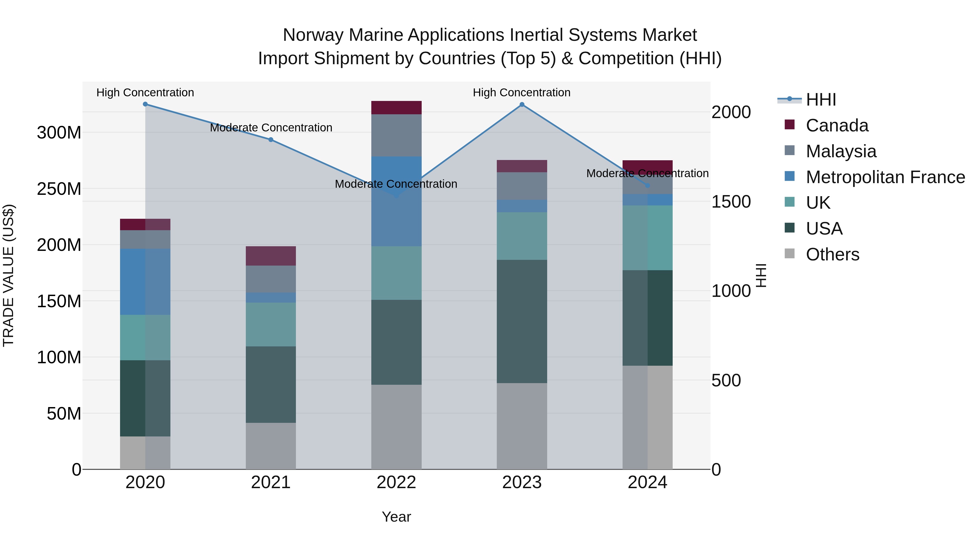Click the 2024 UK bar segment

pos(648,238)
